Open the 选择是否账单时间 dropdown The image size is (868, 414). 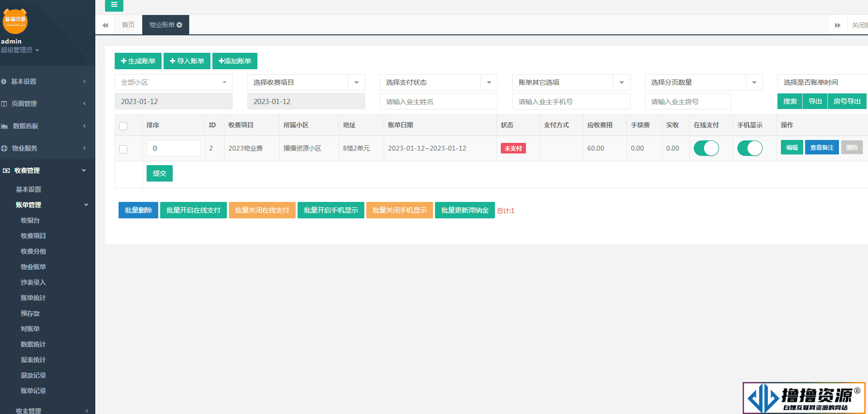pyautogui.click(x=823, y=82)
